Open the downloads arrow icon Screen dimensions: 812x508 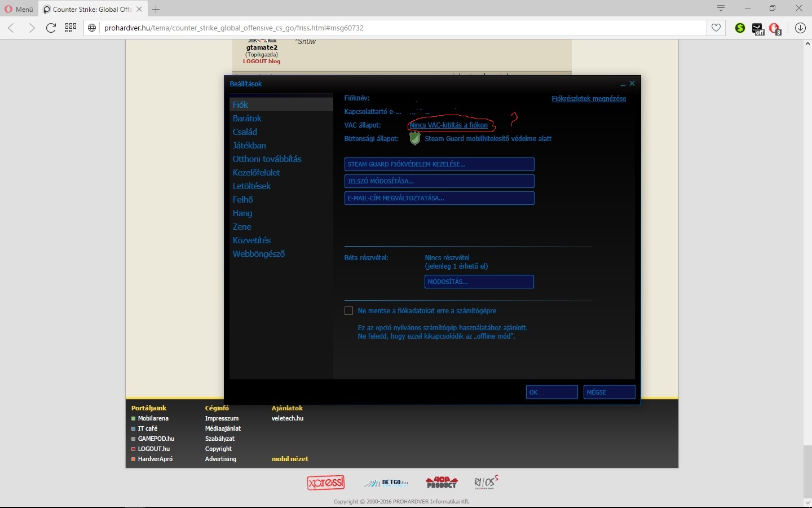click(800, 28)
